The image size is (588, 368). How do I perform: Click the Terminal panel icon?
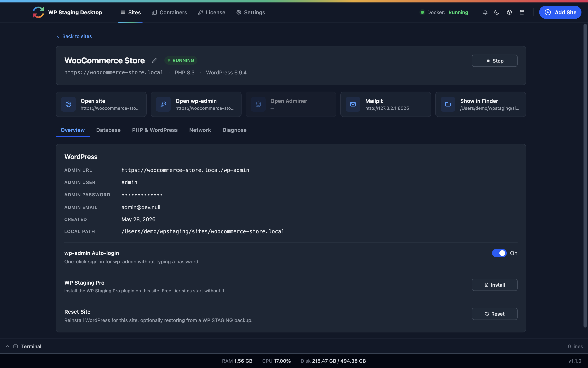click(x=16, y=346)
